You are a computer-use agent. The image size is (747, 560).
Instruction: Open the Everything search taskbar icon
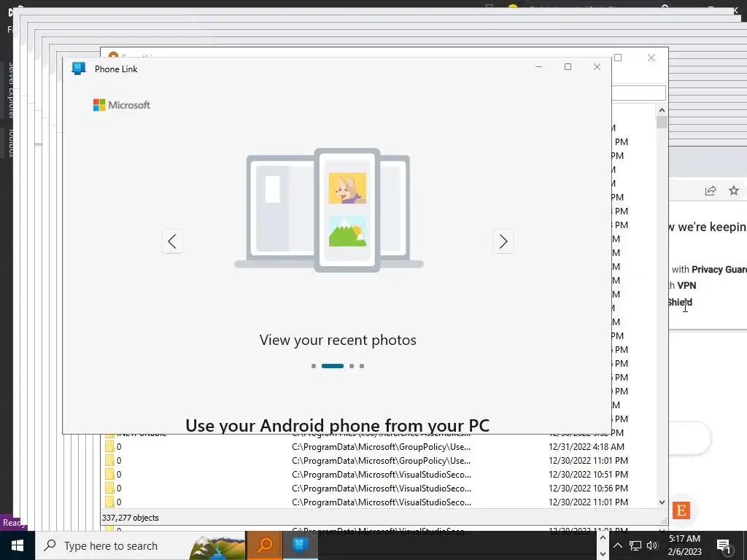click(x=264, y=545)
